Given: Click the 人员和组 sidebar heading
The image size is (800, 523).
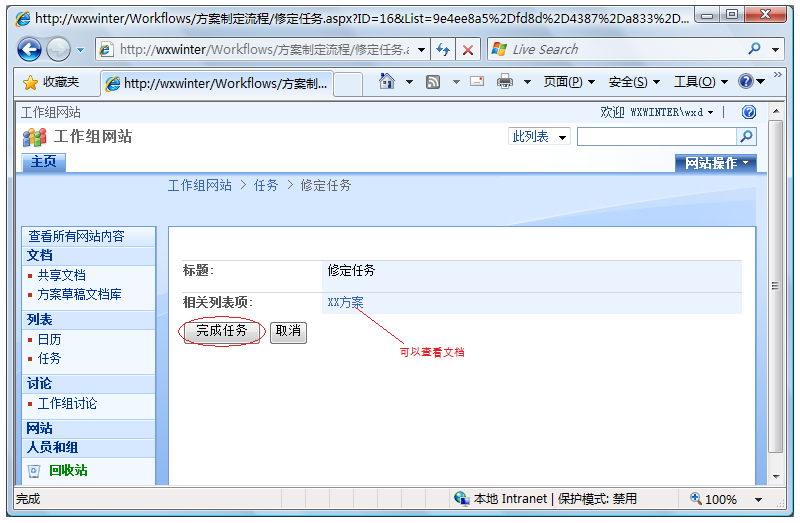Looking at the screenshot, I should click(x=53, y=448).
